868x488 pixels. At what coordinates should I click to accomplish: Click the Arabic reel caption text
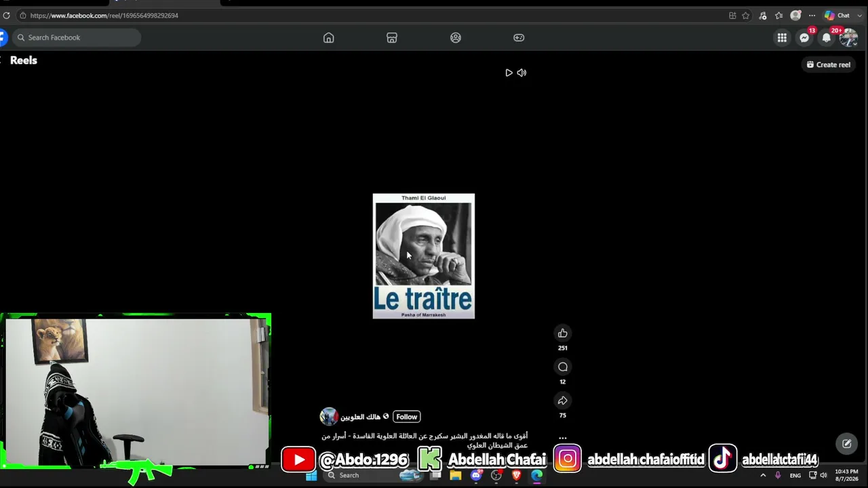(x=425, y=441)
